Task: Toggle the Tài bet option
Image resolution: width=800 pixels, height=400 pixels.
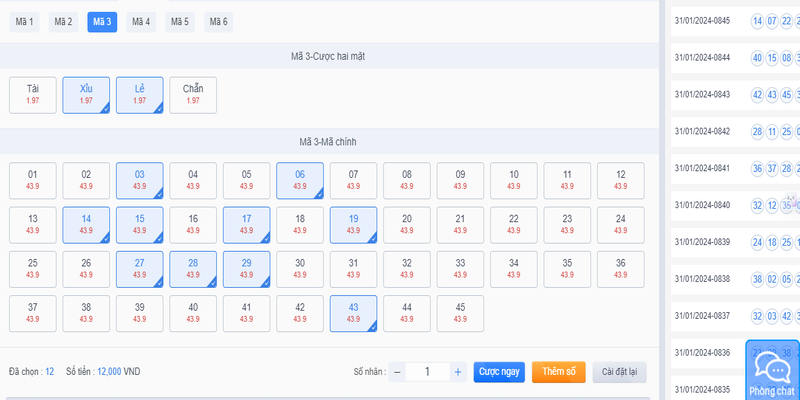Action: point(33,95)
